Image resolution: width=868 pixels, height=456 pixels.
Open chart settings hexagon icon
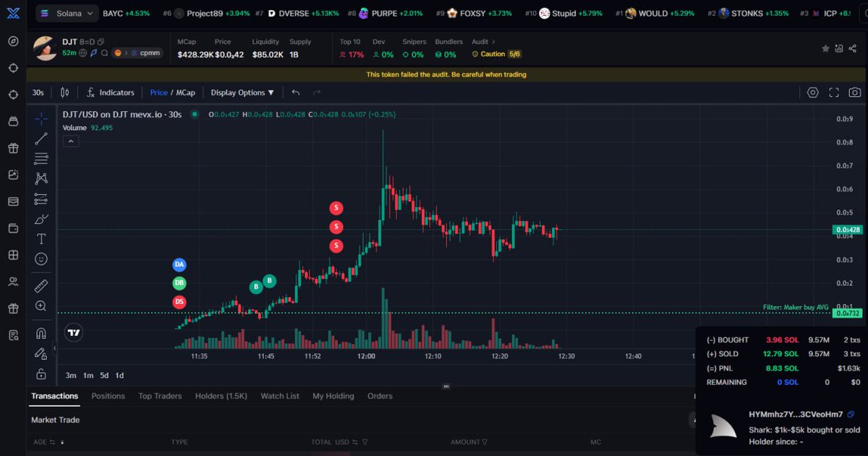(x=812, y=93)
